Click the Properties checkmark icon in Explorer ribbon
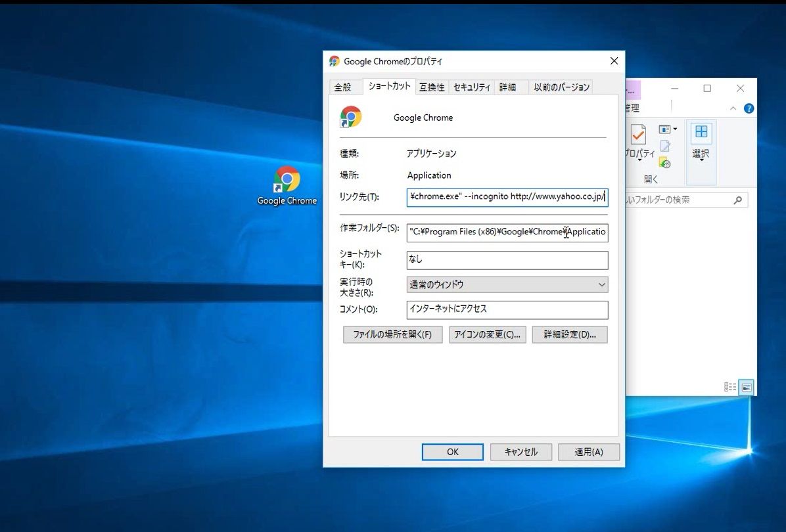Viewport: 786px width, 532px height. click(638, 134)
